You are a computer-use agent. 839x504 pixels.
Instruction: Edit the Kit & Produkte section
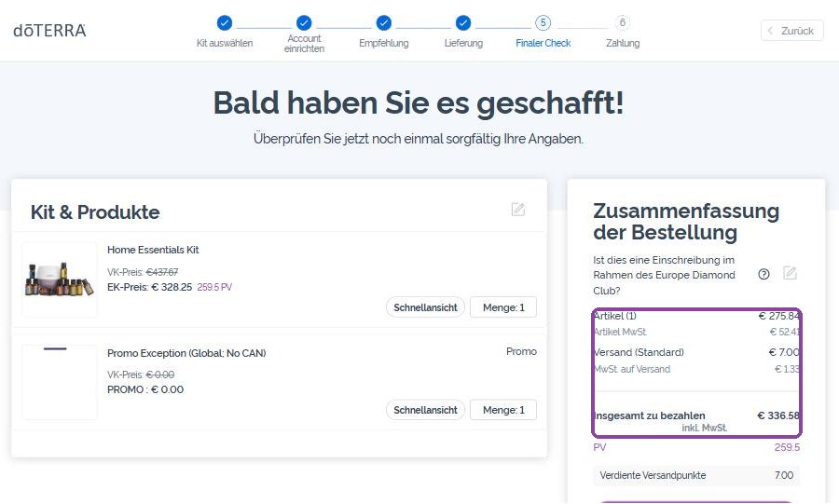point(518,209)
